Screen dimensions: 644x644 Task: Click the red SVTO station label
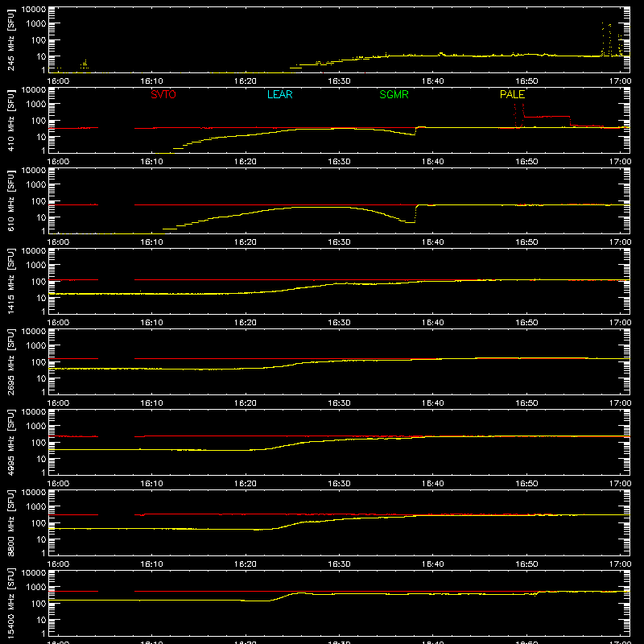163,94
